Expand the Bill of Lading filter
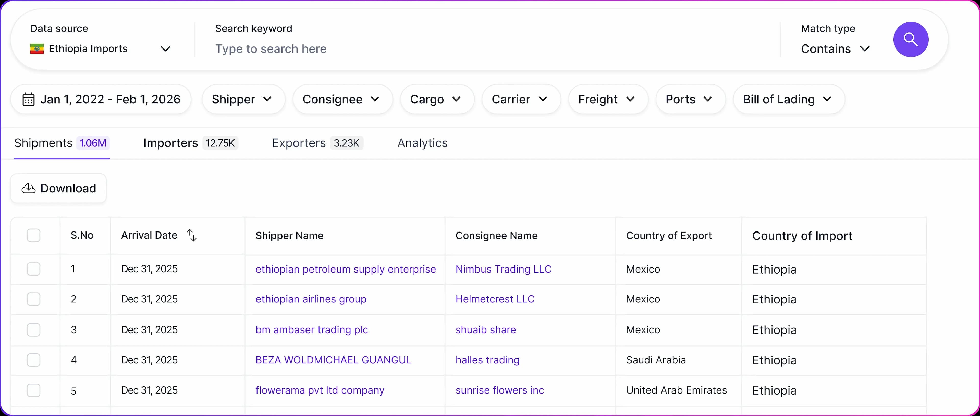 (788, 99)
